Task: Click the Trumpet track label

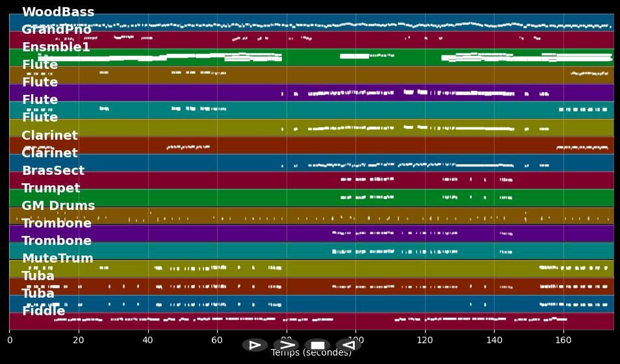Action: (x=51, y=188)
